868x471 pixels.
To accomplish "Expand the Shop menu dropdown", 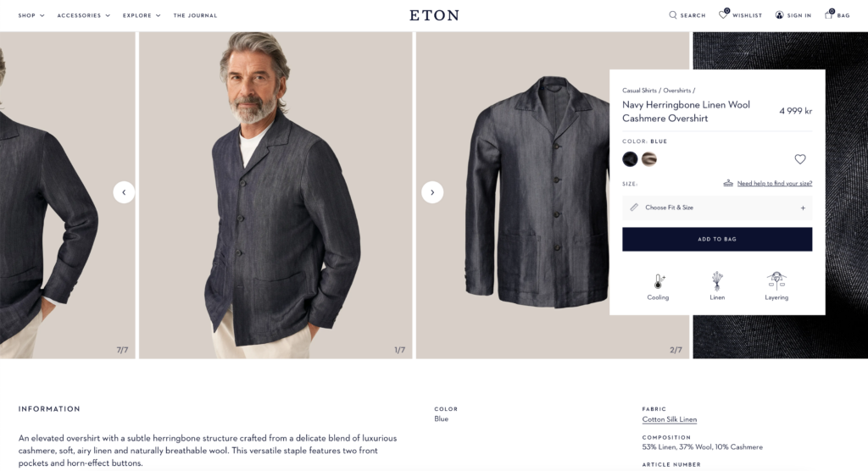I will coord(31,15).
